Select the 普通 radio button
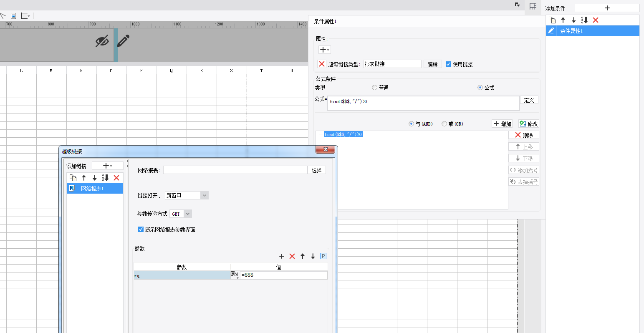Viewport: 644px width, 333px height. tap(375, 88)
